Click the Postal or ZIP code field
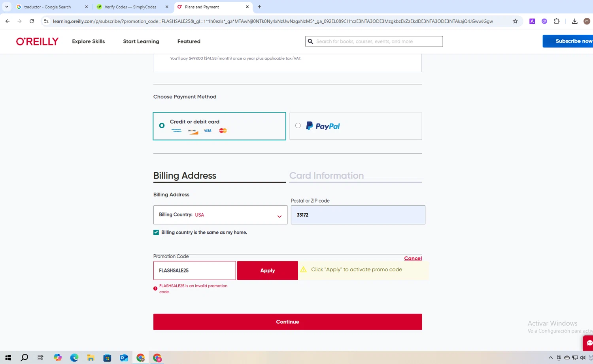The image size is (593, 364). tap(358, 215)
